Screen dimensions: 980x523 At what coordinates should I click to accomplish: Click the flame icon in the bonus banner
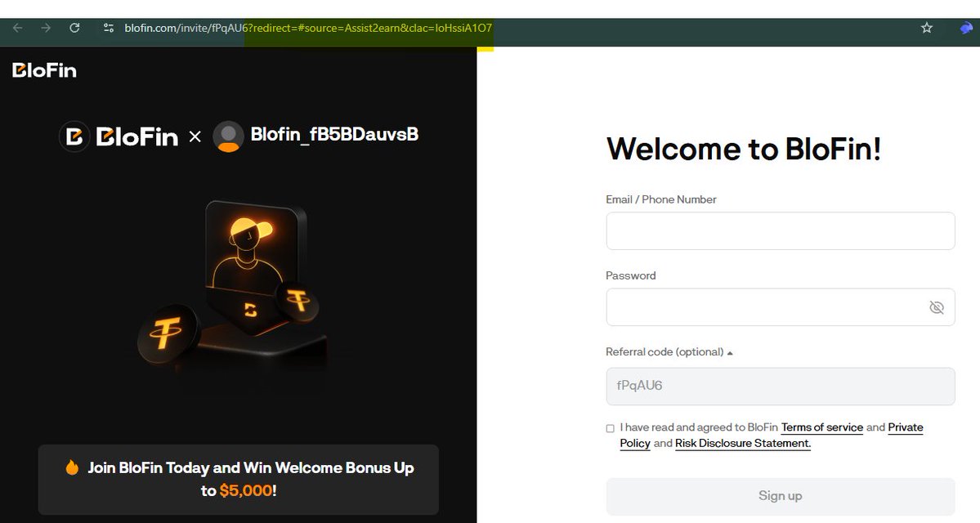coord(71,467)
